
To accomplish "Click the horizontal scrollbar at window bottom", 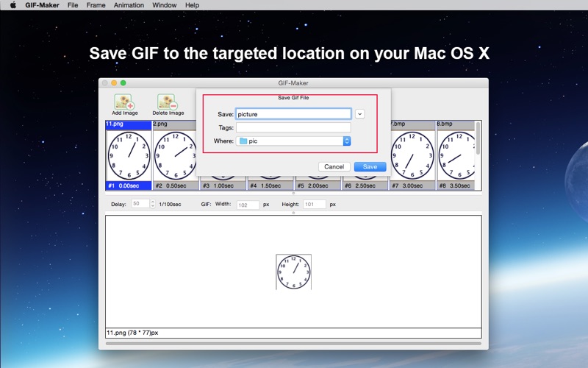I will point(293,343).
